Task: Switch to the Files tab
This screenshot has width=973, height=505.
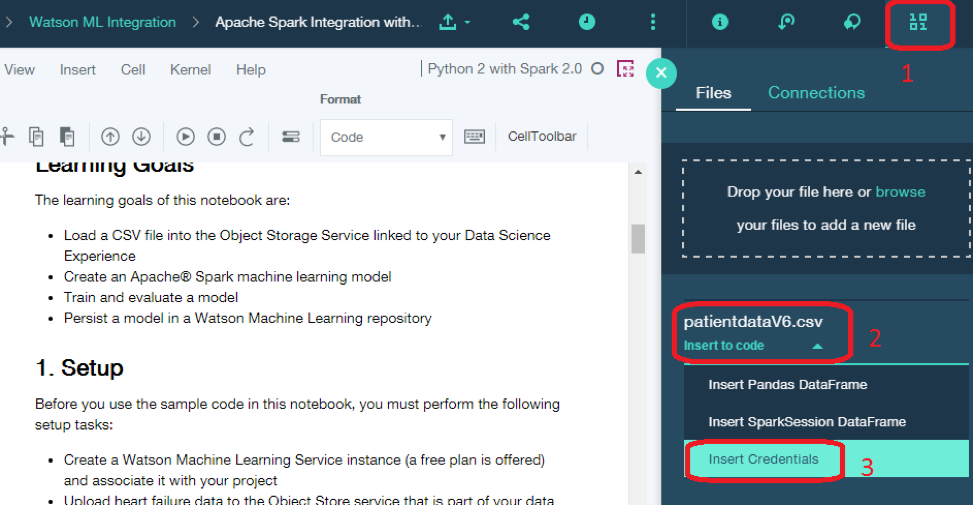Action: (714, 93)
